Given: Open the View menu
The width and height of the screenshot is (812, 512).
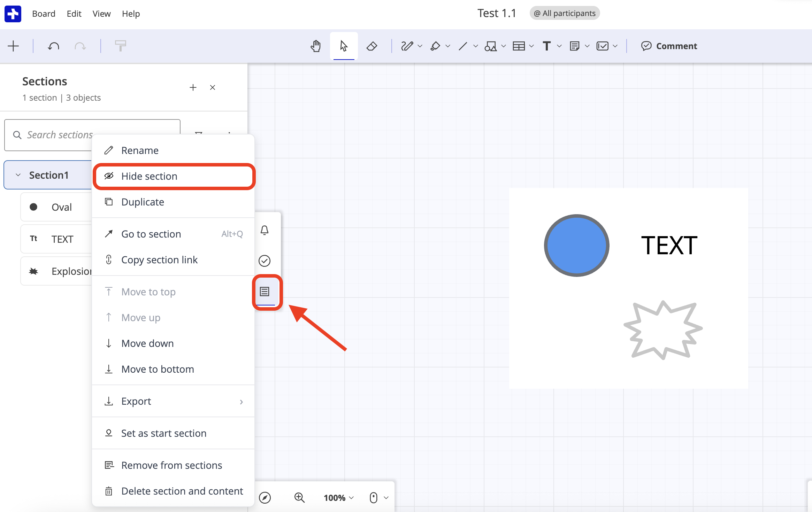Looking at the screenshot, I should [x=101, y=14].
